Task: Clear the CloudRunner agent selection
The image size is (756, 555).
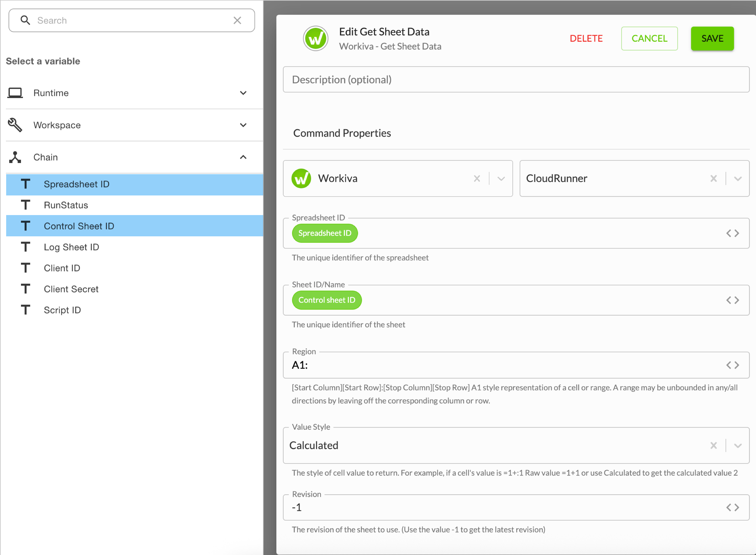Action: click(x=713, y=179)
